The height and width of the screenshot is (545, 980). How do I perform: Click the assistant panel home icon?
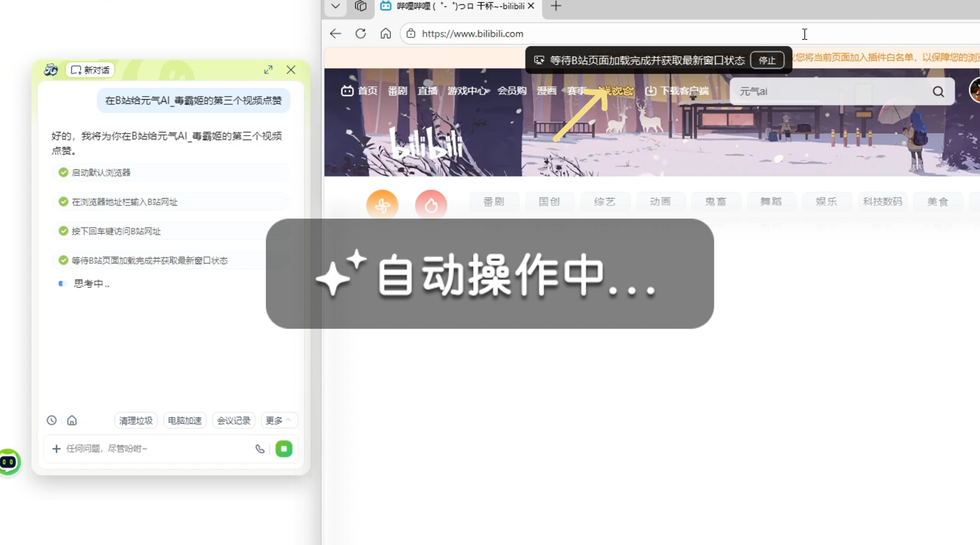click(72, 421)
